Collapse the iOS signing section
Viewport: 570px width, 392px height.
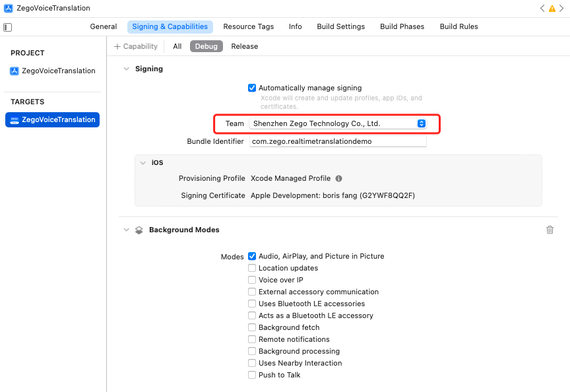click(x=143, y=163)
